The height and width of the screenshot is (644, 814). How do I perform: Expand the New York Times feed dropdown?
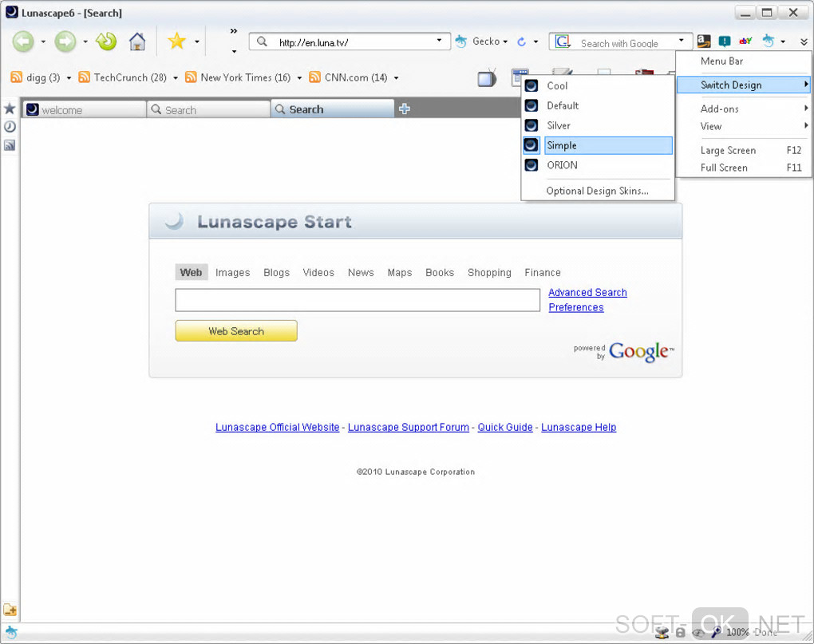pos(299,78)
